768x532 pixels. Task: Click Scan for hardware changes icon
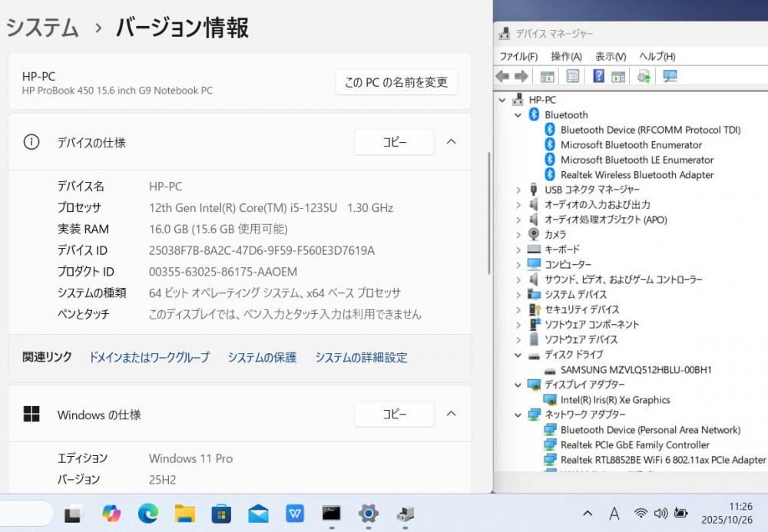pyautogui.click(x=670, y=76)
